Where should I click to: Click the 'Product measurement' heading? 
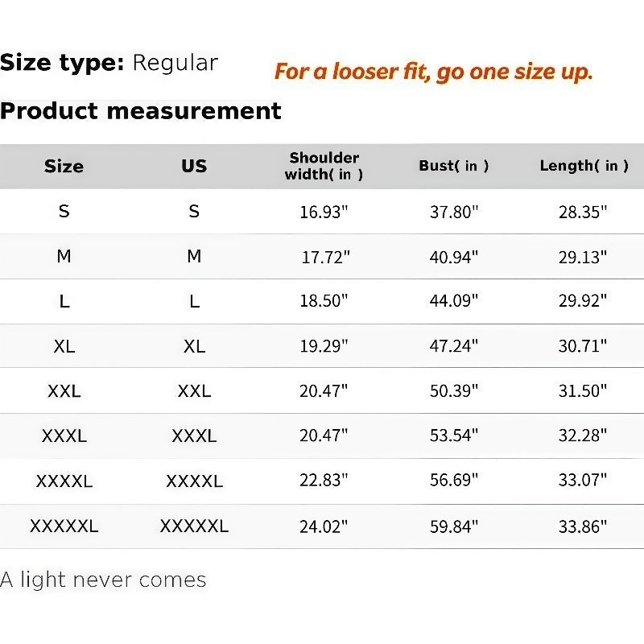coord(141,111)
